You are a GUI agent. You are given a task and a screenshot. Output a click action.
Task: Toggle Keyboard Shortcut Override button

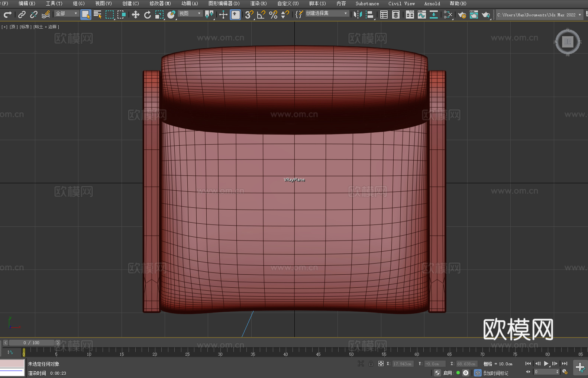coord(235,14)
